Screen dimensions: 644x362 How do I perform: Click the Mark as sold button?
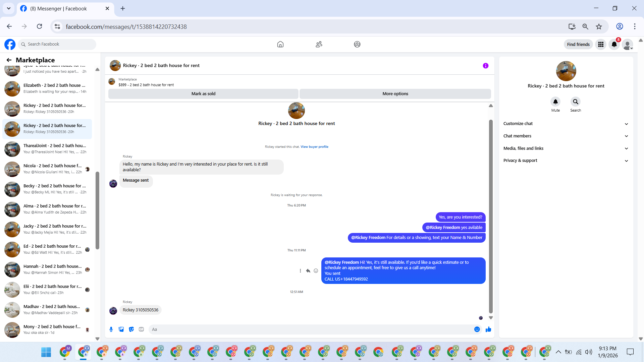[x=203, y=94]
